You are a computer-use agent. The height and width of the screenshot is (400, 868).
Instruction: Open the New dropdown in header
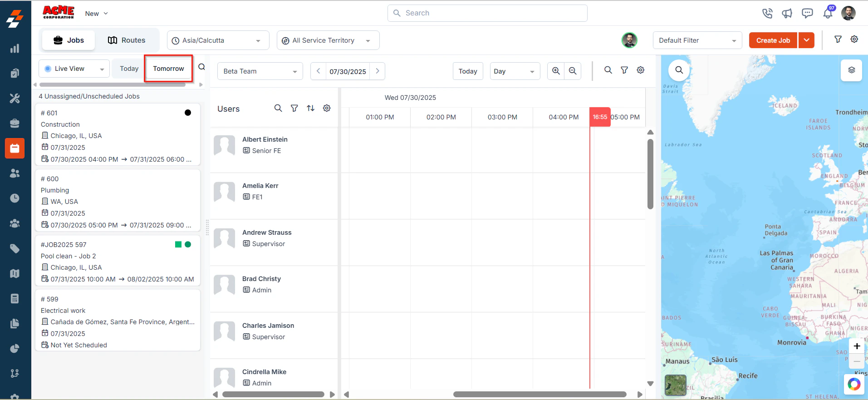97,14
